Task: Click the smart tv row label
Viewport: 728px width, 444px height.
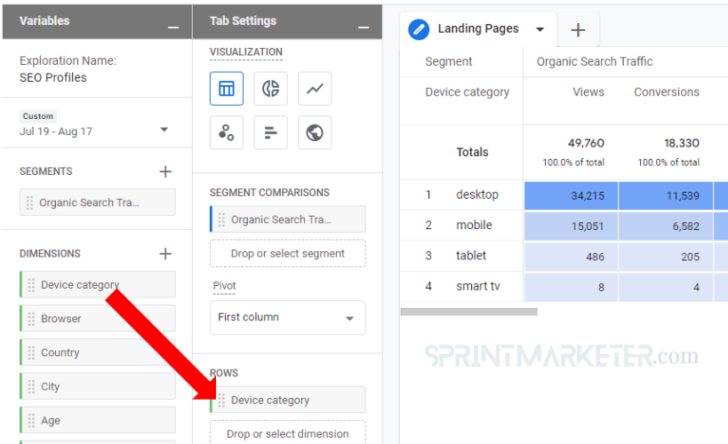Action: [478, 287]
